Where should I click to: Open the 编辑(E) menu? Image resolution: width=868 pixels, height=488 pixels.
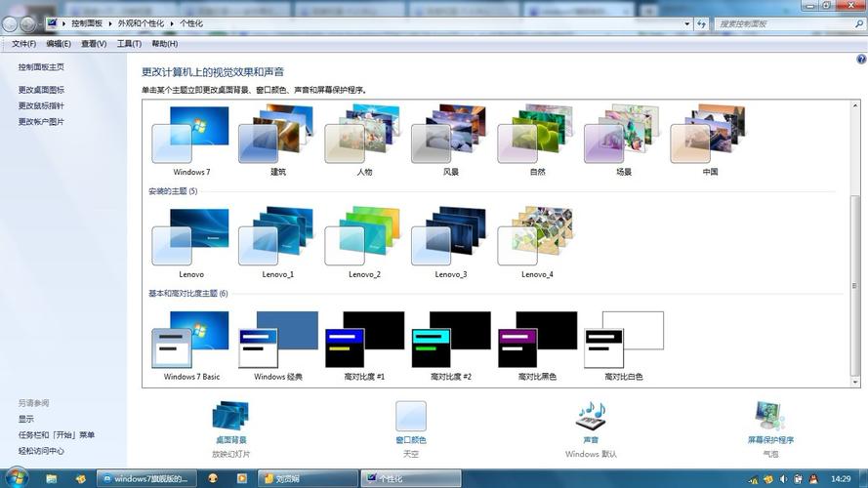click(x=59, y=44)
